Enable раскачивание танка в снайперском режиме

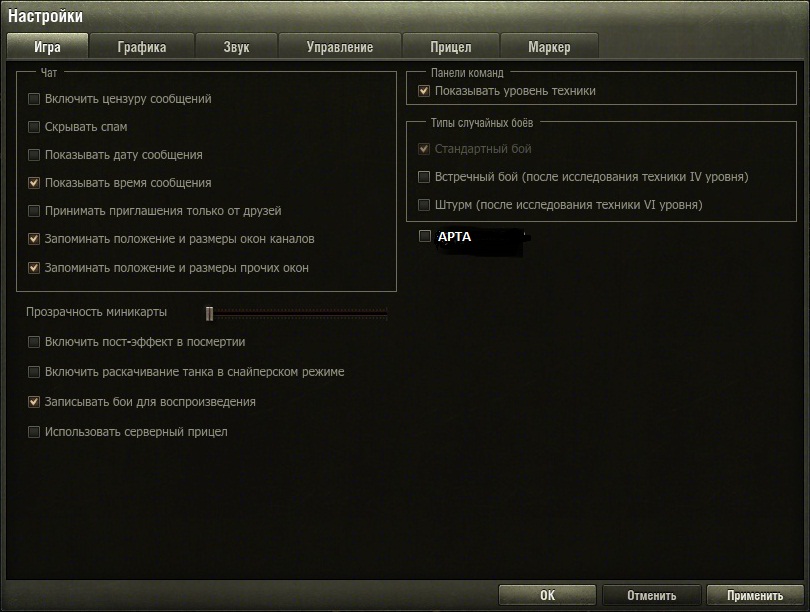34,372
